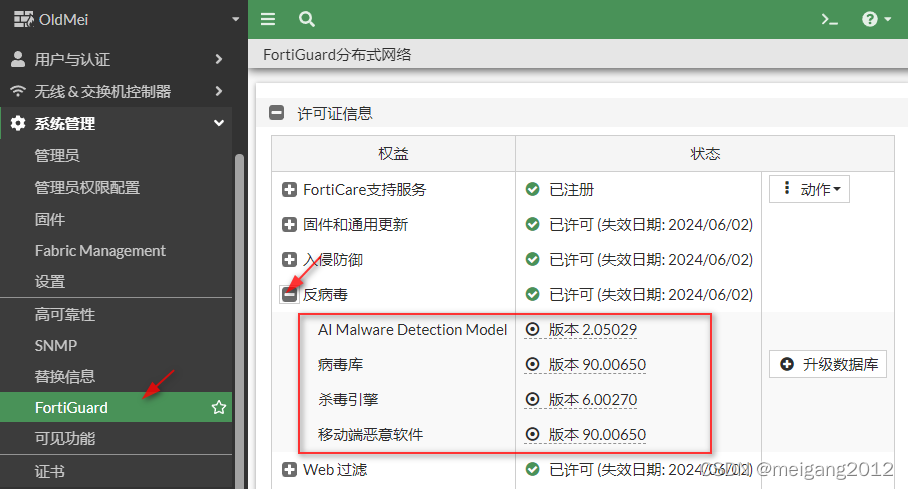
Task: Click the version icon for 杀毒引擎
Action: point(532,399)
